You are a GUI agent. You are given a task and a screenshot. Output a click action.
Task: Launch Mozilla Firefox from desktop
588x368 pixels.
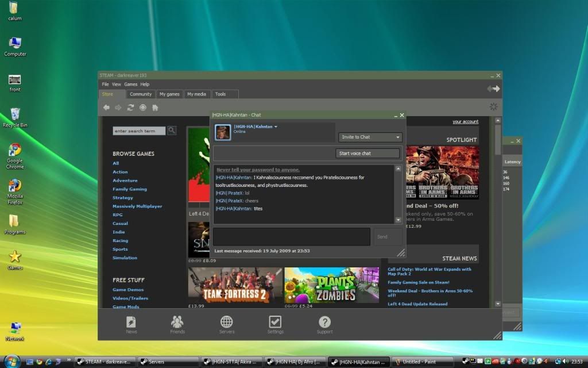[x=15, y=192]
